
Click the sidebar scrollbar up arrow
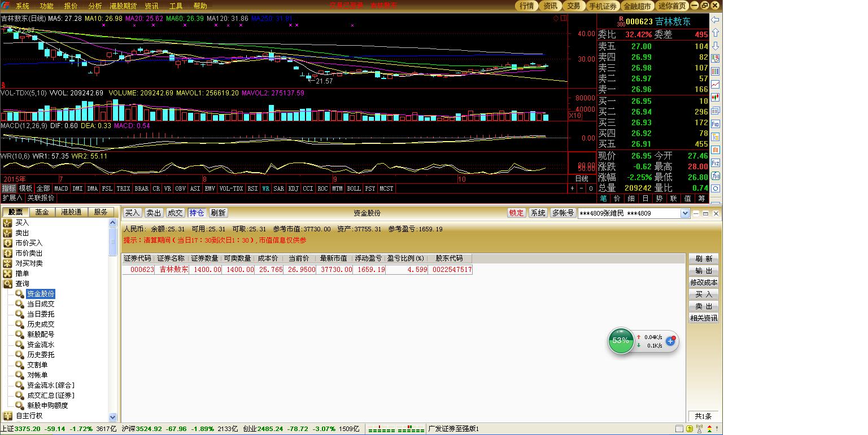[112, 222]
